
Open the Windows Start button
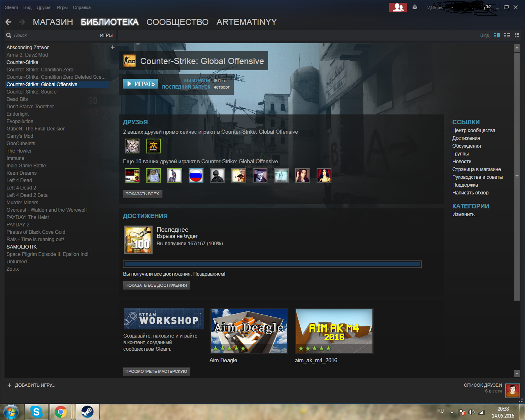click(x=11, y=412)
